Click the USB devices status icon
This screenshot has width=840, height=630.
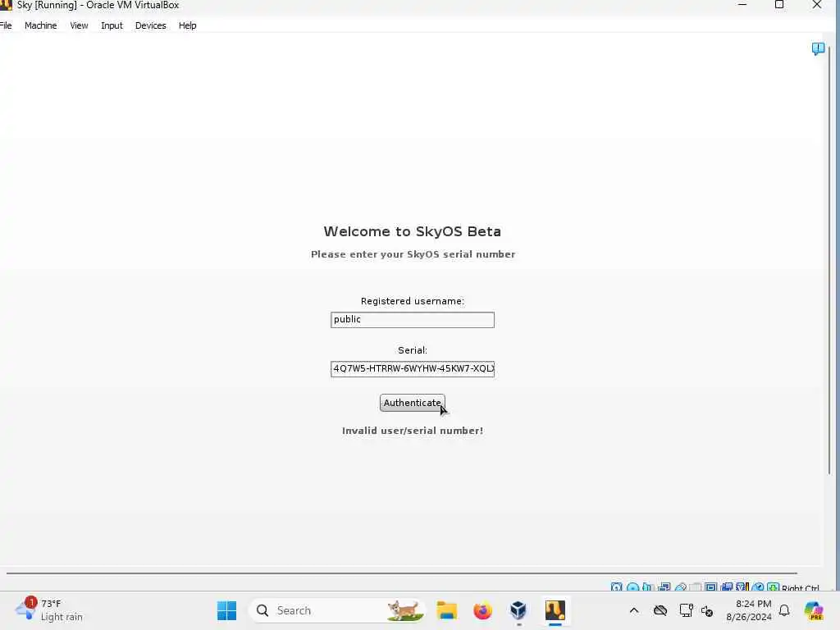point(681,587)
